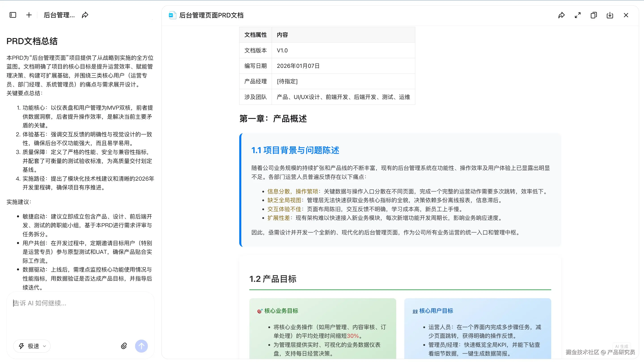
Task: Click the lightning bolt icon beside 极速
Action: point(21,346)
